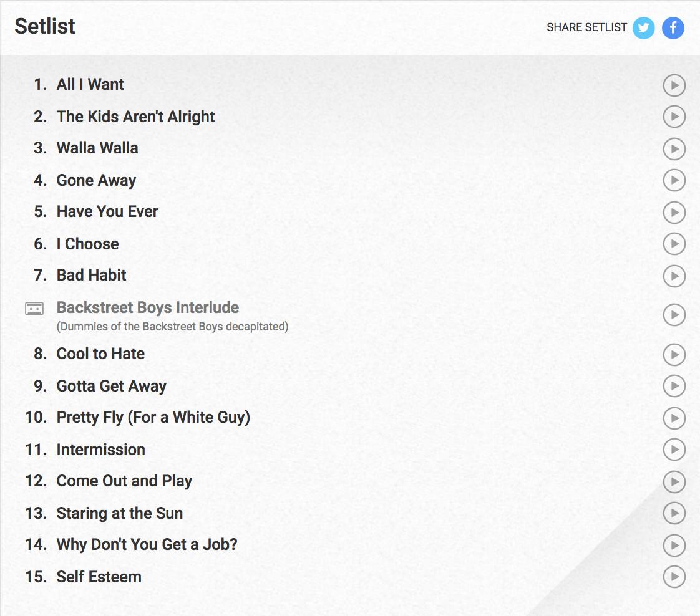Open the Self Esteem song link

[x=99, y=577]
